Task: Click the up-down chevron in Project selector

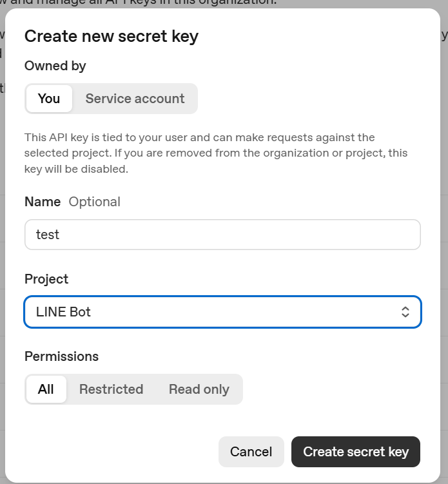Action: (405, 312)
